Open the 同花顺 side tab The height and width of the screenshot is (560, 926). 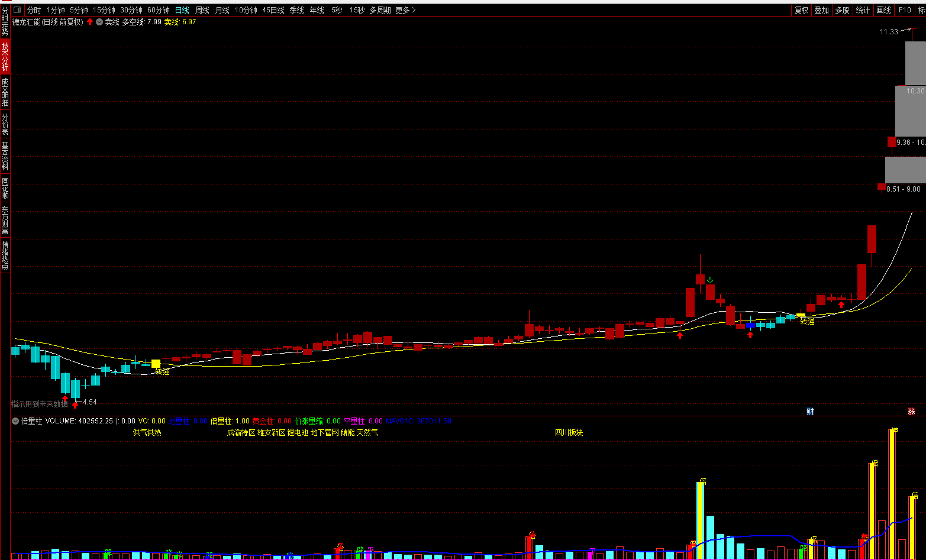5,187
